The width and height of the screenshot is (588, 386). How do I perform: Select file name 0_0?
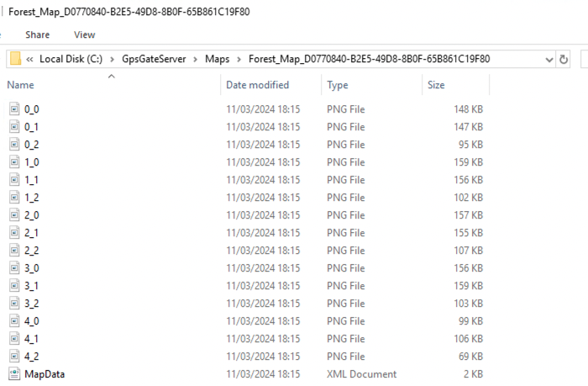tap(32, 109)
